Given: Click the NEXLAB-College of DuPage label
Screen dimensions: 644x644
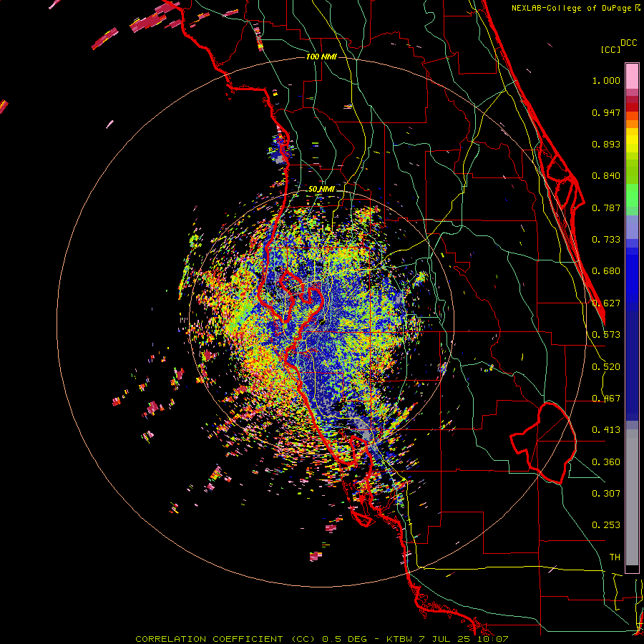Looking at the screenshot, I should 573,8.
